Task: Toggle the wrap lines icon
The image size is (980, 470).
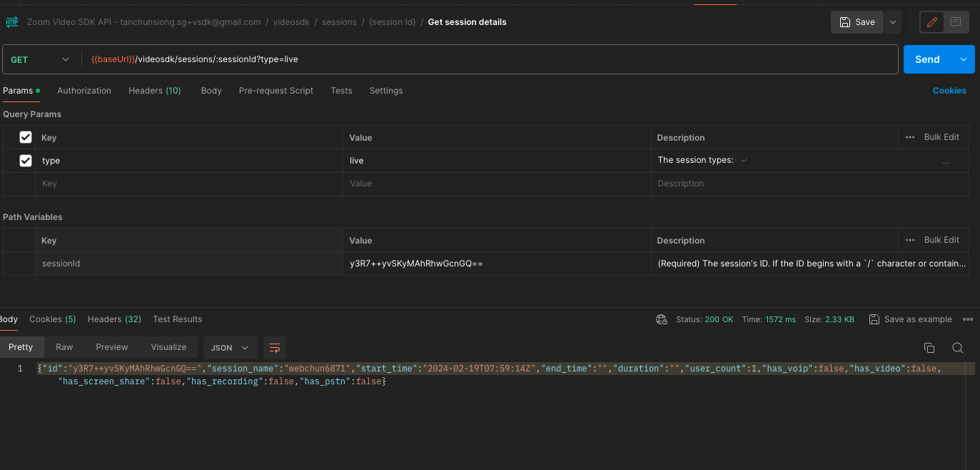Action: point(275,348)
